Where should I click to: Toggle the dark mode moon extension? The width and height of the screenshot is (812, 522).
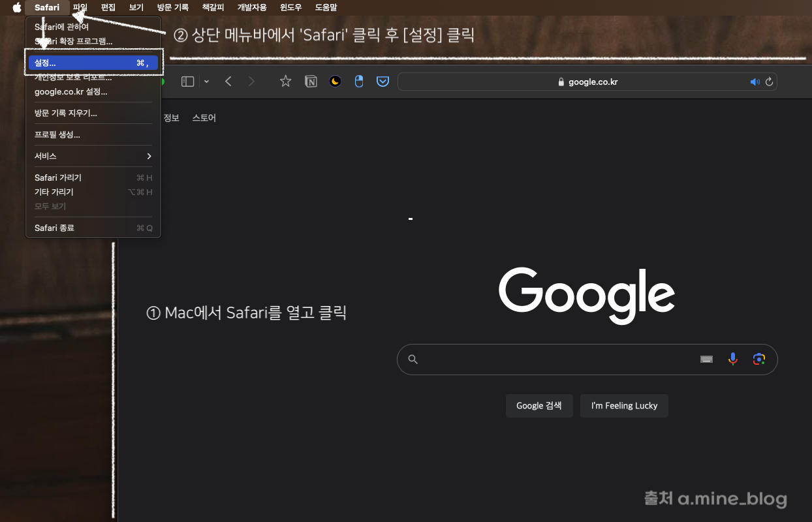335,82
